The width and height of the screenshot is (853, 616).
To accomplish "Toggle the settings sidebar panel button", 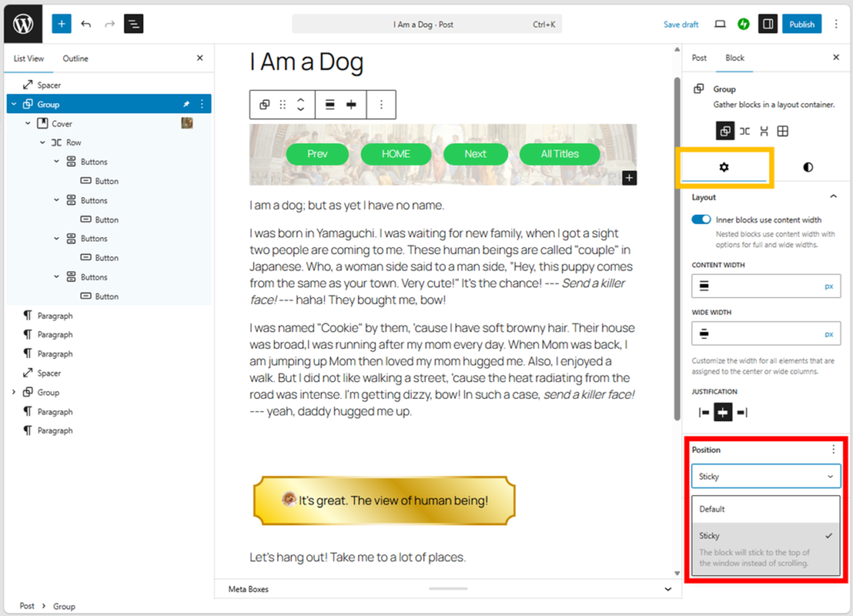I will 767,24.
